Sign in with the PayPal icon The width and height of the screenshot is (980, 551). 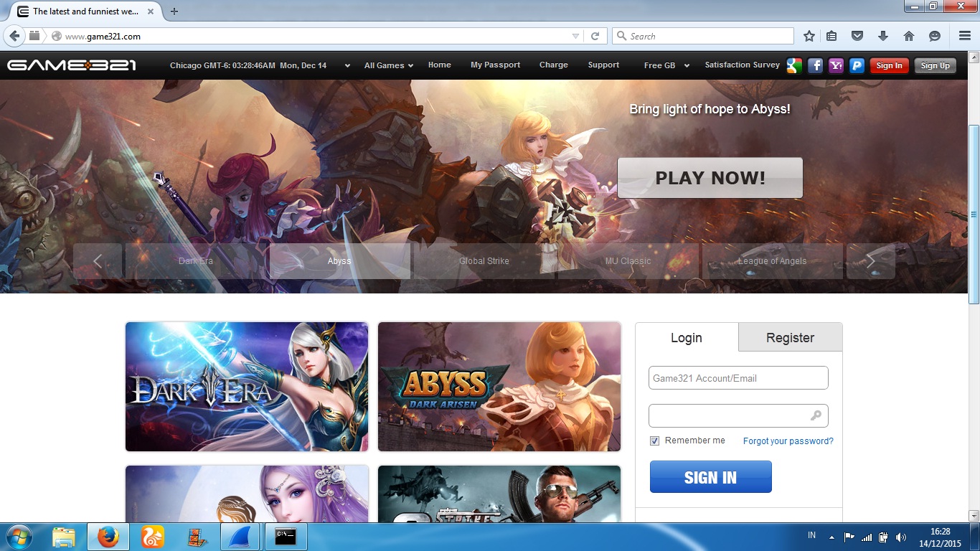coord(857,65)
